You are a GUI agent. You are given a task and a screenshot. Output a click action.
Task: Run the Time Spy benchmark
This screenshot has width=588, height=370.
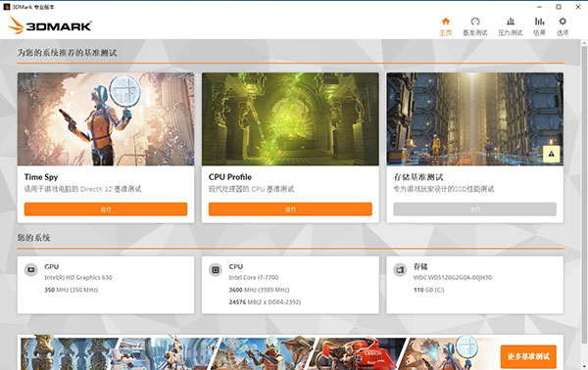106,208
